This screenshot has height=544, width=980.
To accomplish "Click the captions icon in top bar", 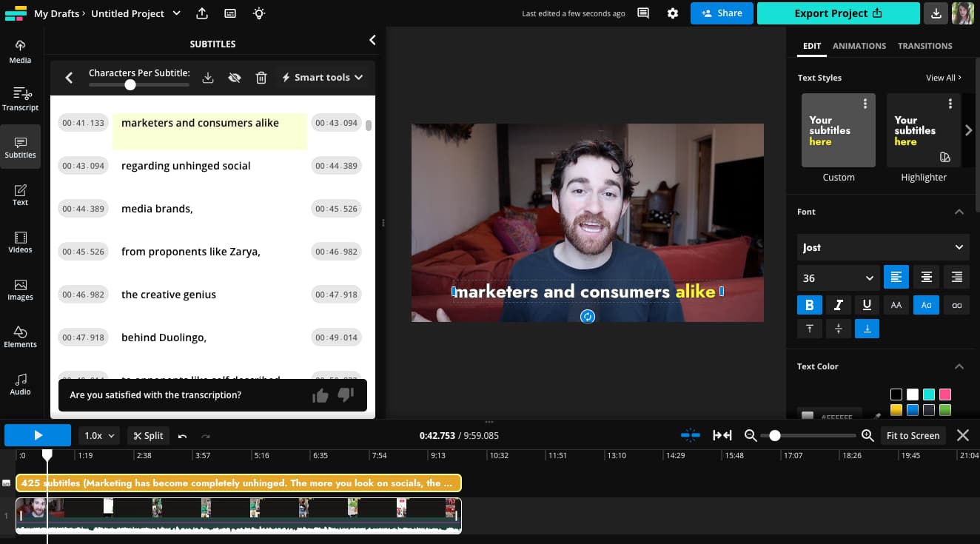I will (230, 13).
